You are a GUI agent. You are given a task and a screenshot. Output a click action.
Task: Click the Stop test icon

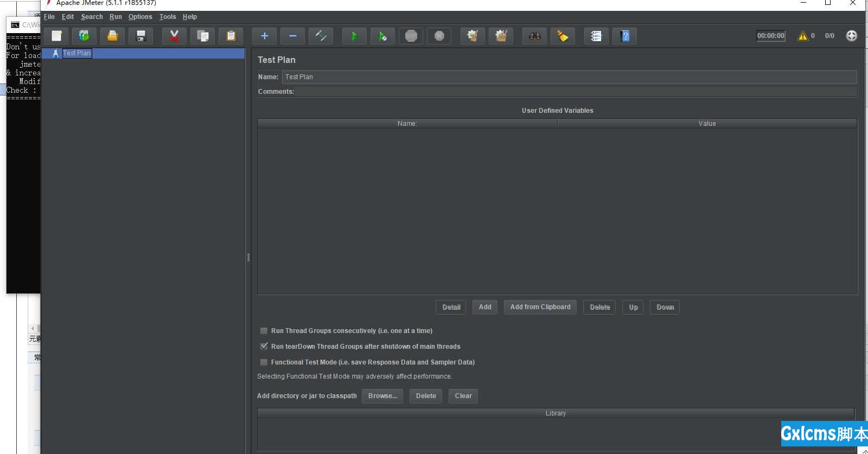pos(411,36)
